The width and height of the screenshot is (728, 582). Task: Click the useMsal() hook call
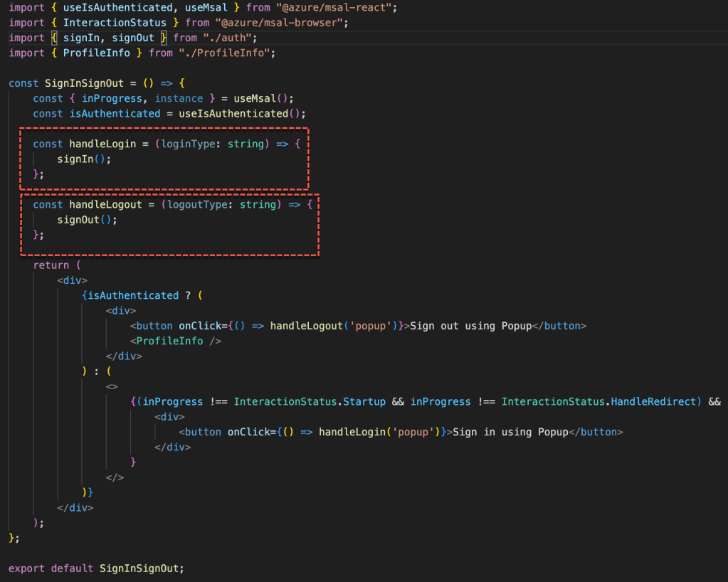click(263, 98)
